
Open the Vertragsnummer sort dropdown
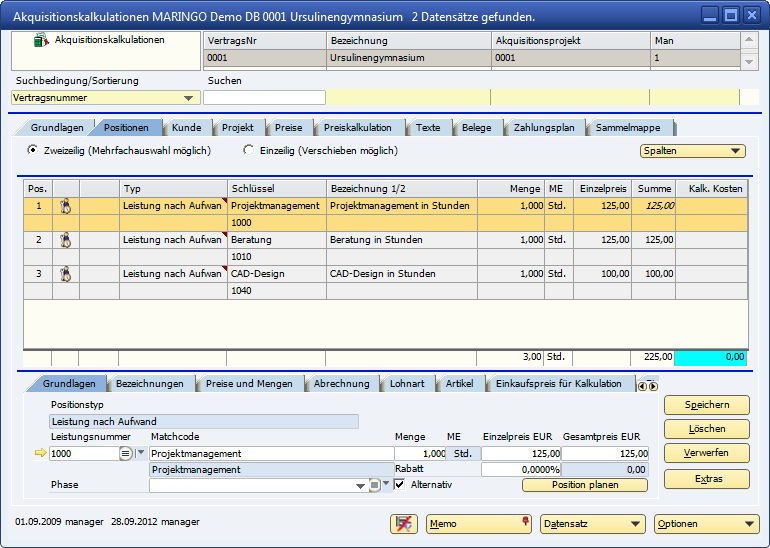189,98
